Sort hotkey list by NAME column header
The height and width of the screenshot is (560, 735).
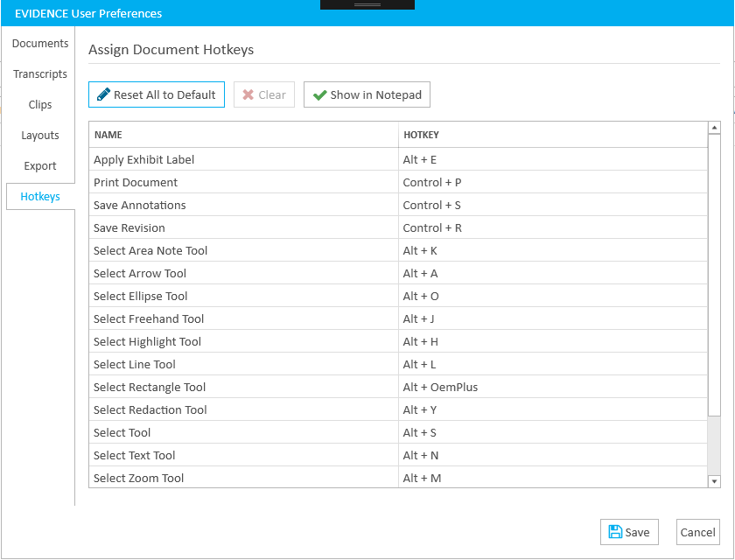(x=108, y=135)
